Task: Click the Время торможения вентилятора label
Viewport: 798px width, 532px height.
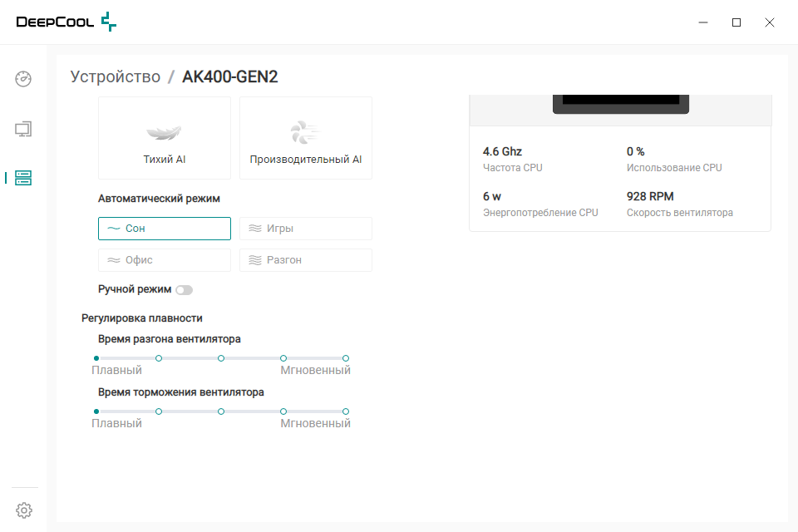Action: tap(181, 392)
